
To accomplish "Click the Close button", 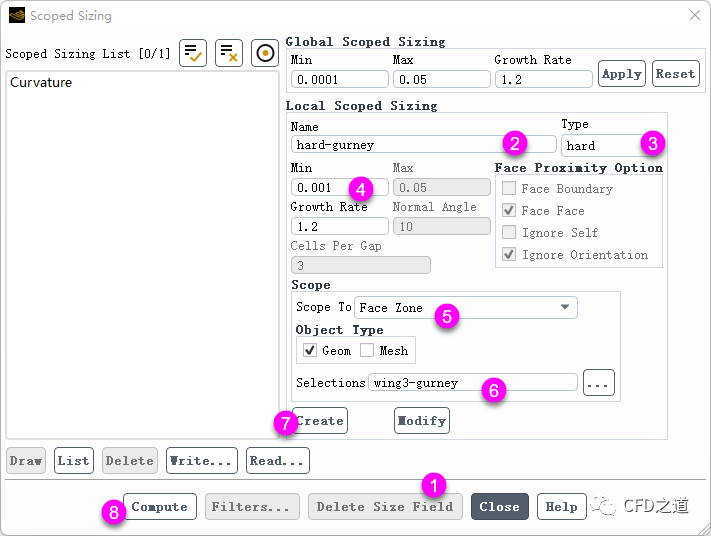I will click(x=500, y=506).
